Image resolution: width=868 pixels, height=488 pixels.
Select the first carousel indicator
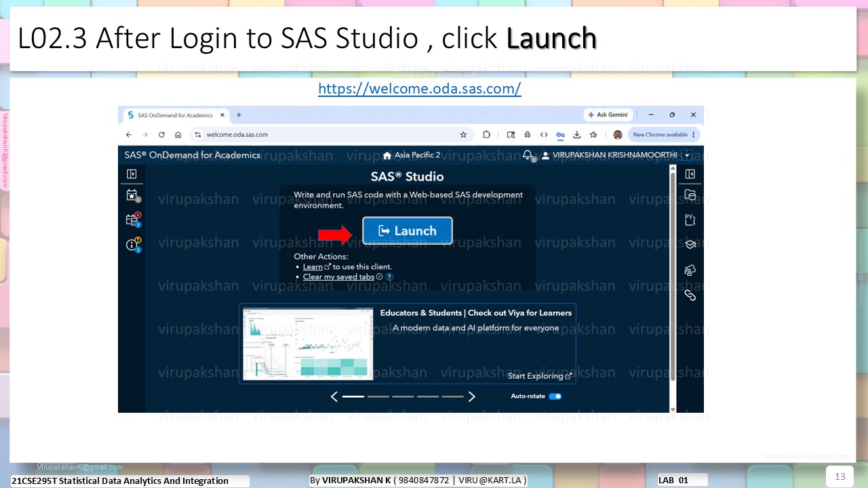pos(353,396)
